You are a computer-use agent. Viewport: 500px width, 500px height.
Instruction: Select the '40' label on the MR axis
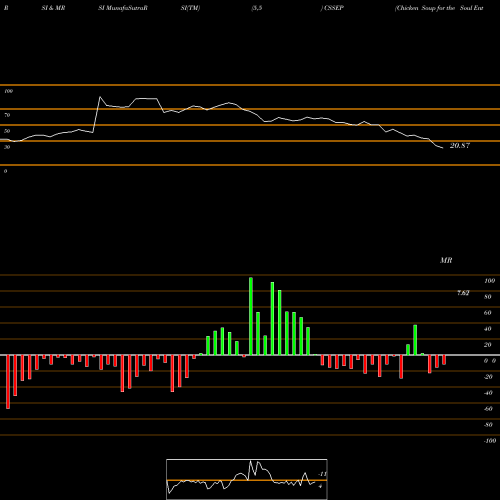tap(488, 329)
